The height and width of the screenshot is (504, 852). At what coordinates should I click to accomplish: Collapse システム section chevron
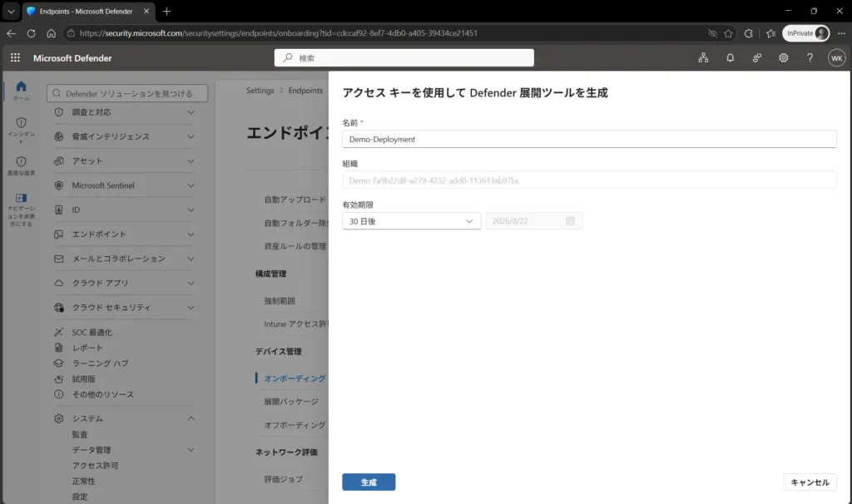tap(191, 418)
